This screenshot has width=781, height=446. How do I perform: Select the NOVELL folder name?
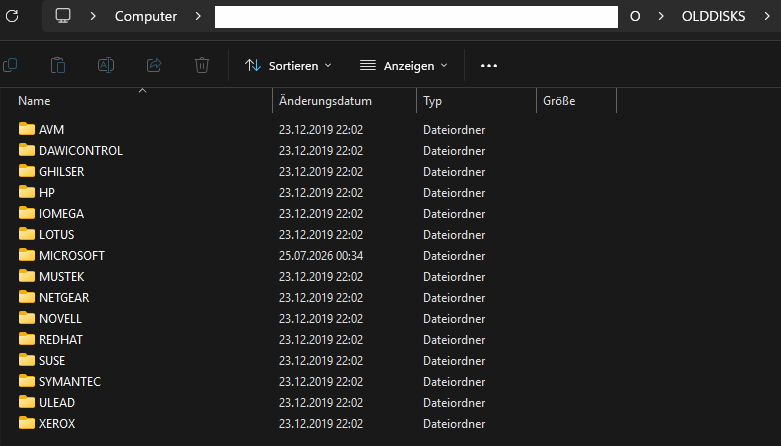(x=60, y=318)
